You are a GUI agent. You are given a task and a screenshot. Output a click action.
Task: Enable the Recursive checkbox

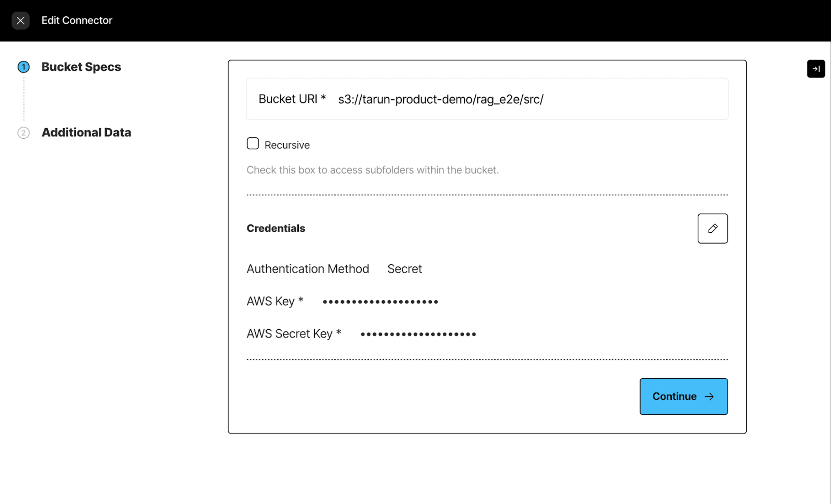point(253,144)
